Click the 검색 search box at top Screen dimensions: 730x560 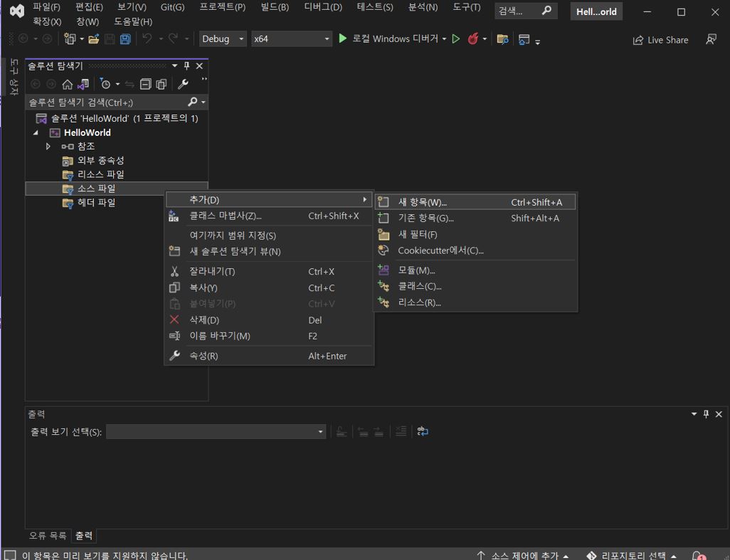click(526, 11)
